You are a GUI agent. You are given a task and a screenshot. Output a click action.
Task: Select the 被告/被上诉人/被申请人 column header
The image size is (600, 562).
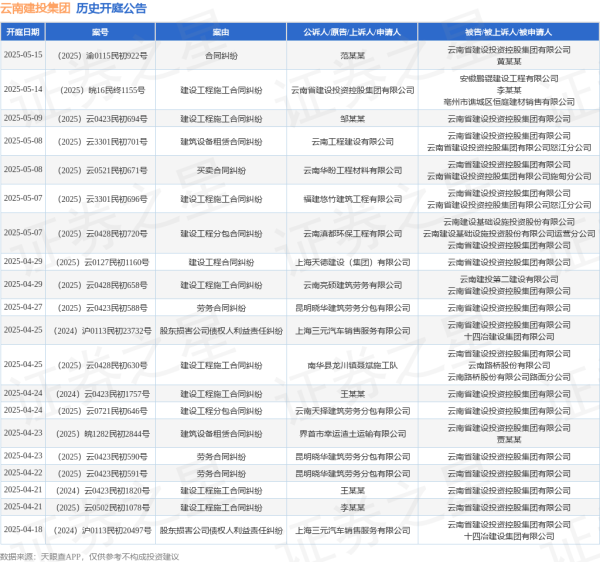(x=509, y=32)
